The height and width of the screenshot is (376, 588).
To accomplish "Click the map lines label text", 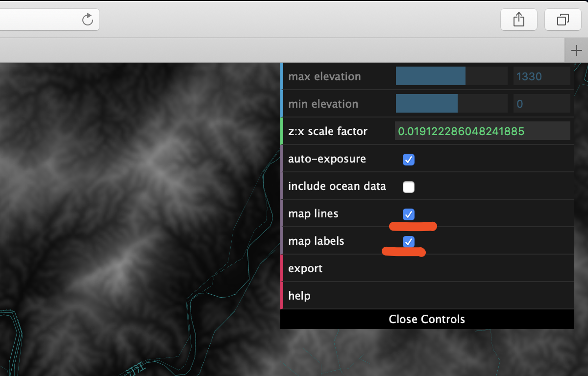I will (x=313, y=214).
